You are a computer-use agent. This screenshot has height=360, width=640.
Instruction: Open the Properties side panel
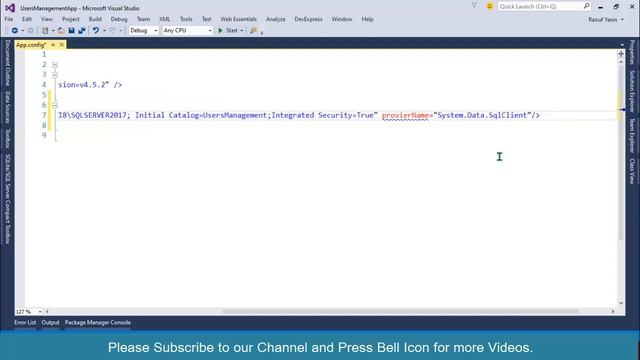click(632, 52)
